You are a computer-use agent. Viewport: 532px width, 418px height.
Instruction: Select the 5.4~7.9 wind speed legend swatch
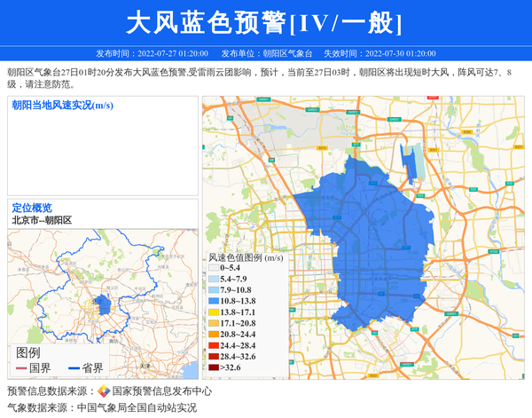tap(213, 279)
